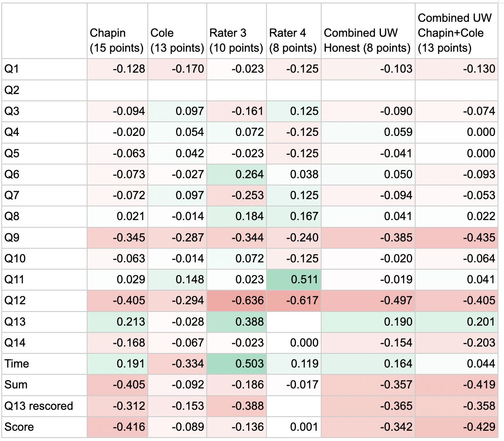Click the Q1 row label
This screenshot has width=504, height=441.
pos(44,69)
